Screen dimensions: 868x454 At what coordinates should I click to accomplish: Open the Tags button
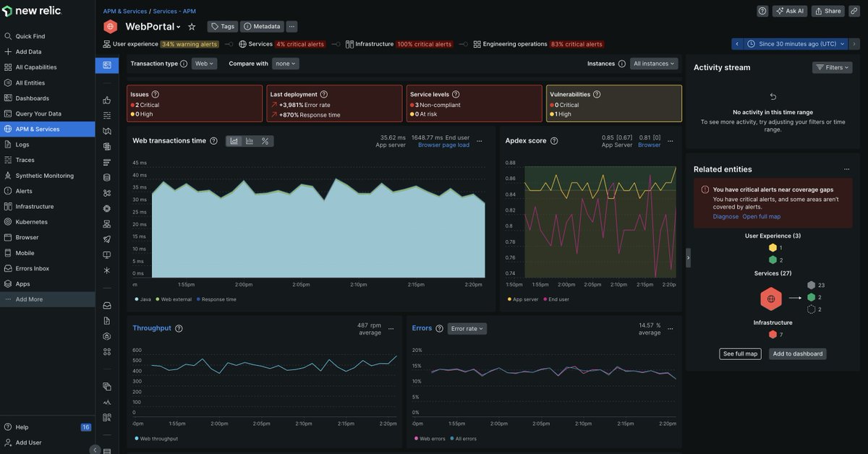pyautogui.click(x=223, y=27)
